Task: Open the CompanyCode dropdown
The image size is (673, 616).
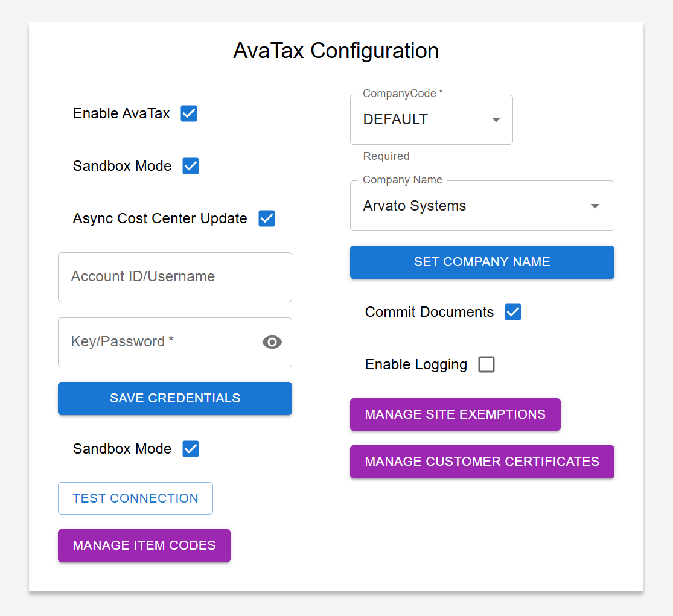Action: (432, 119)
